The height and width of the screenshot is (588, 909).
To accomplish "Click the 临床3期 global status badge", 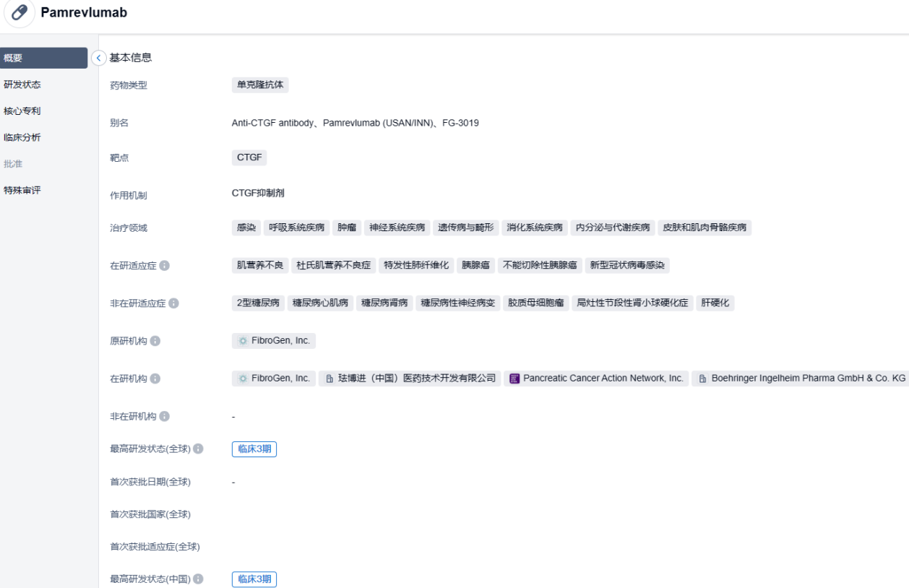I will pyautogui.click(x=254, y=449).
